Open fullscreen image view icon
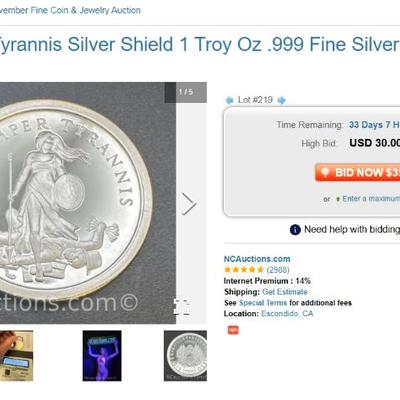The height and width of the screenshot is (400, 400). pyautogui.click(x=182, y=307)
